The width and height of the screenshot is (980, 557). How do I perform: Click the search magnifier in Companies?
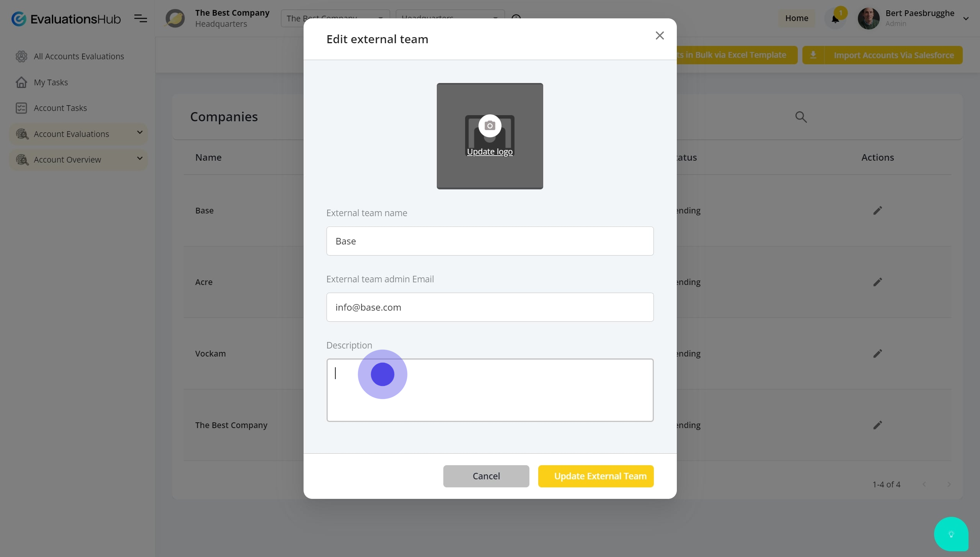[801, 117]
